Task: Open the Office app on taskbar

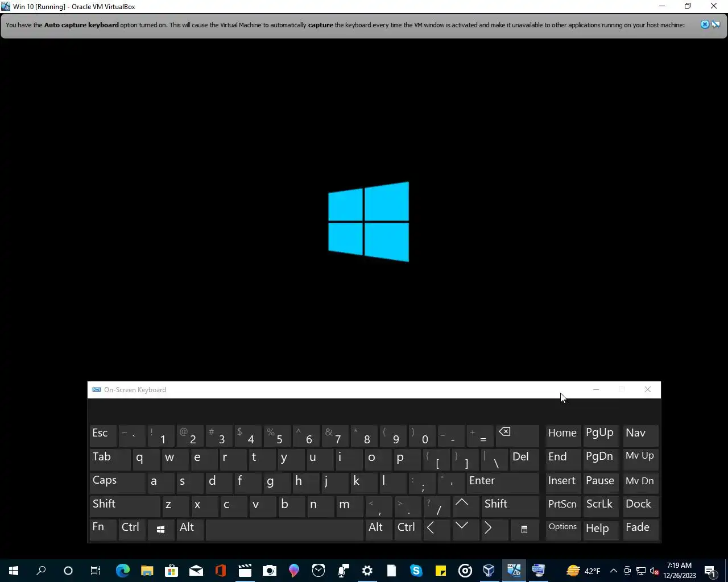Action: [221, 571]
